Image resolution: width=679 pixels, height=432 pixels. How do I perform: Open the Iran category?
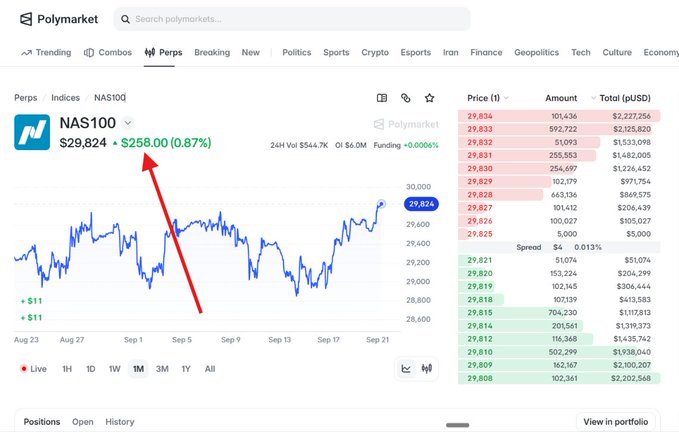coord(450,52)
